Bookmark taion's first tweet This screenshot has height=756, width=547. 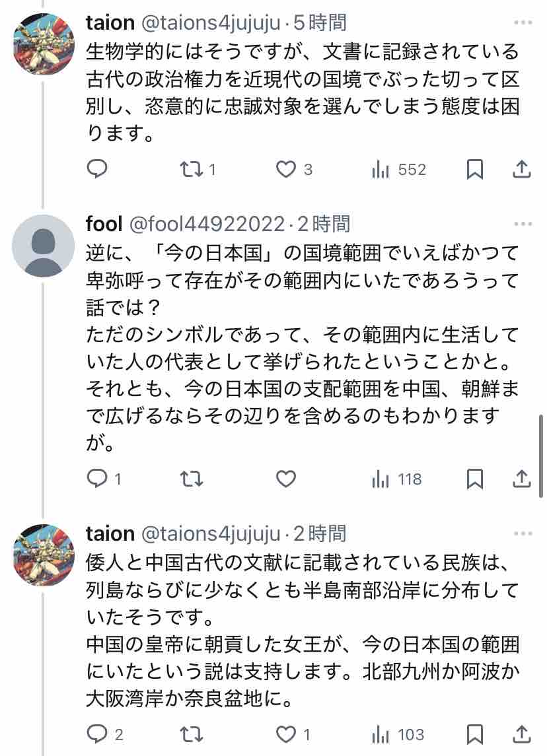tap(474, 170)
